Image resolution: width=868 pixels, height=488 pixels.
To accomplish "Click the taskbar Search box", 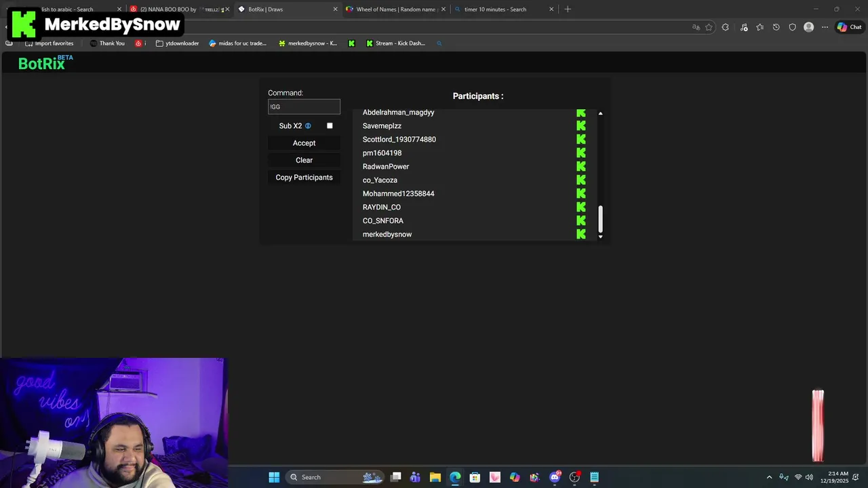I will click(x=334, y=477).
